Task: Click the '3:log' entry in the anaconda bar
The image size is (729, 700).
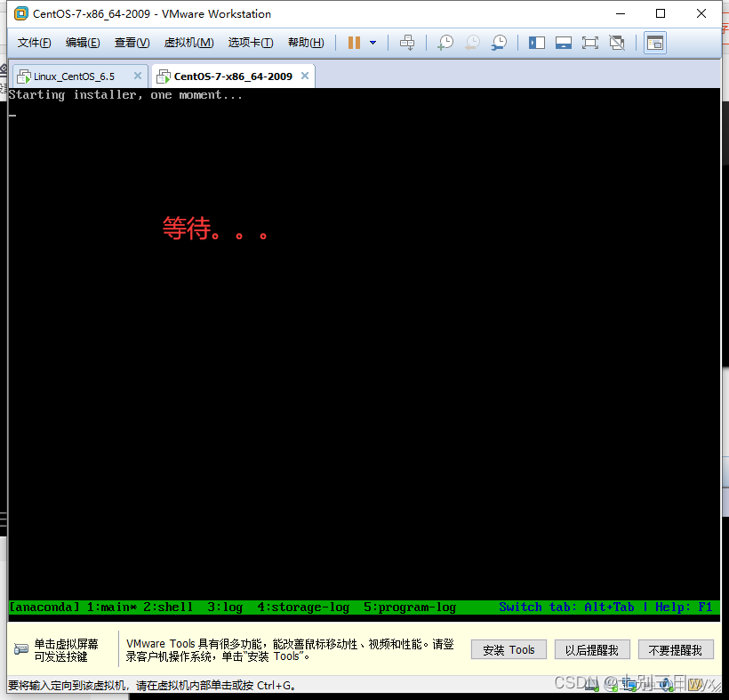Action: pyautogui.click(x=225, y=607)
